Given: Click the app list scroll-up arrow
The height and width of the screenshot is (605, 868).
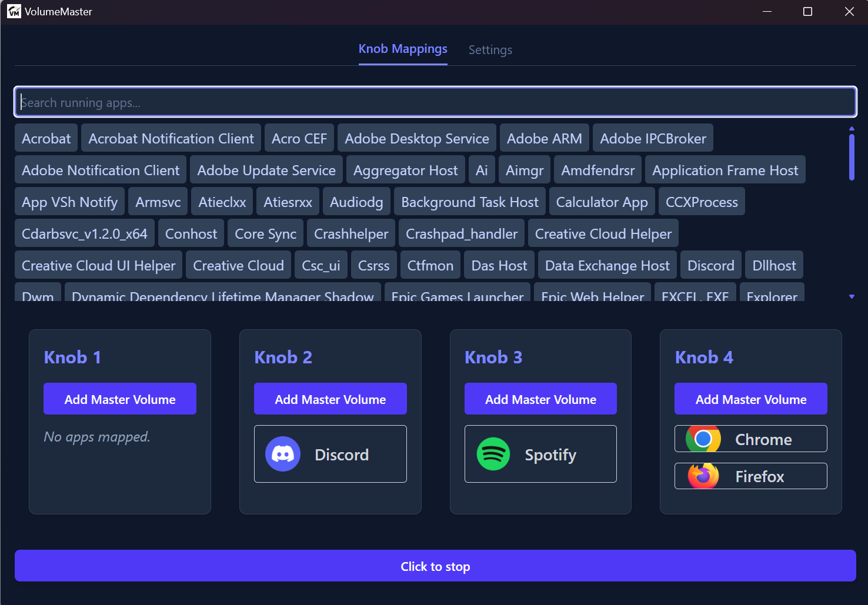Looking at the screenshot, I should tap(852, 128).
